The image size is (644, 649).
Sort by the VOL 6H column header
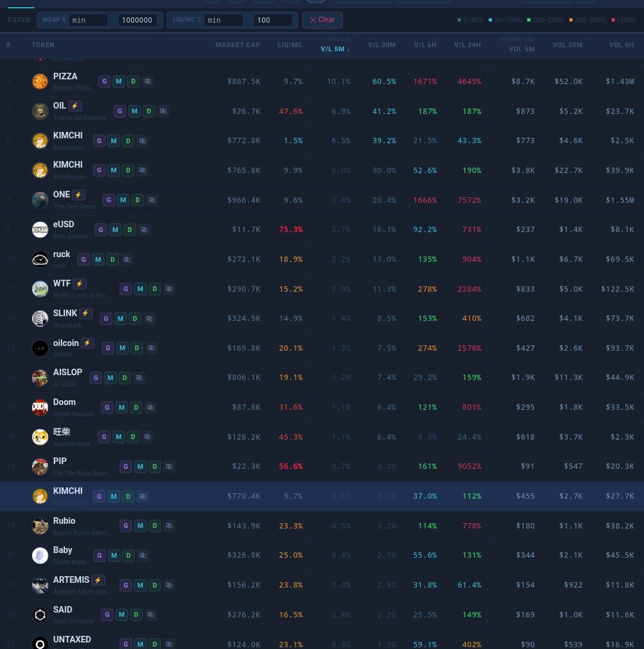(621, 45)
